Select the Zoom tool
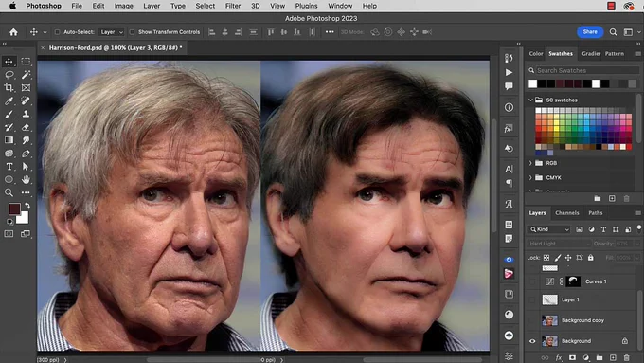644x363 pixels. [9, 192]
